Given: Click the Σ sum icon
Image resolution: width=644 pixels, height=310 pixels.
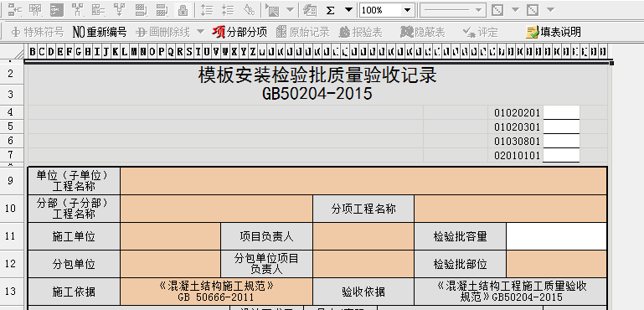Looking at the screenshot, I should (330, 10).
